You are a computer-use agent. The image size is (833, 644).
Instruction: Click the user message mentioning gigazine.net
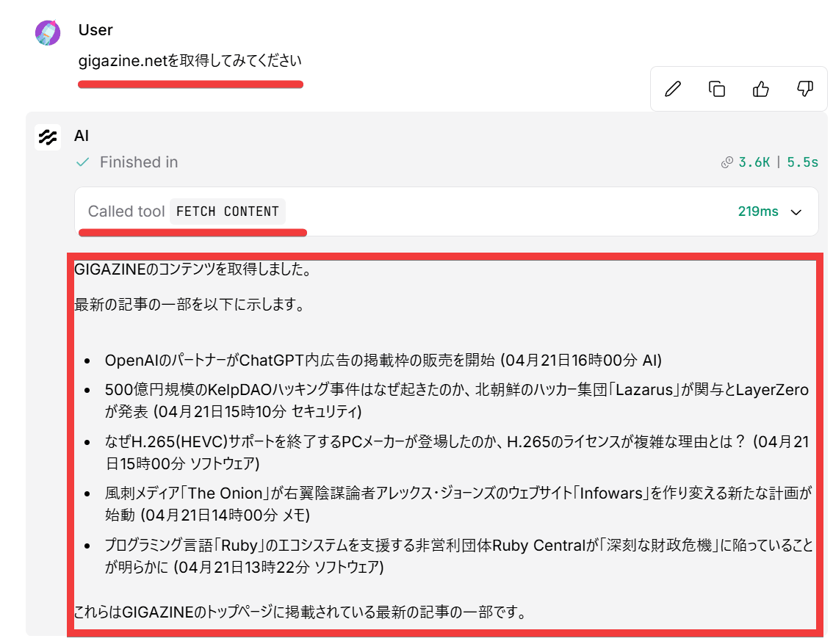[x=190, y=61]
